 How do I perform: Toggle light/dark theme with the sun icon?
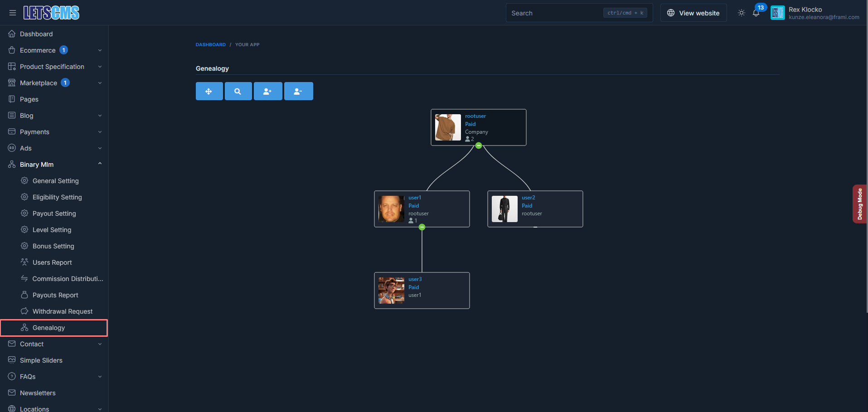click(741, 13)
